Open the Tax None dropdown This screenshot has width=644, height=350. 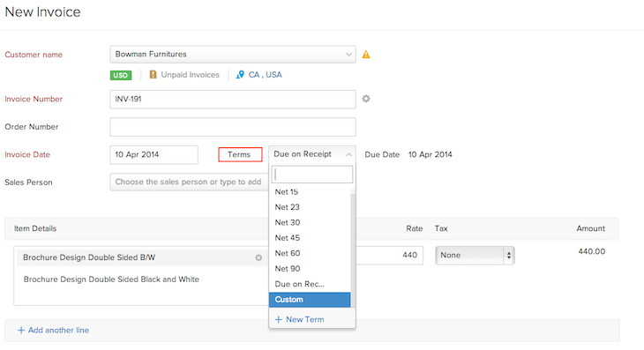coord(475,255)
